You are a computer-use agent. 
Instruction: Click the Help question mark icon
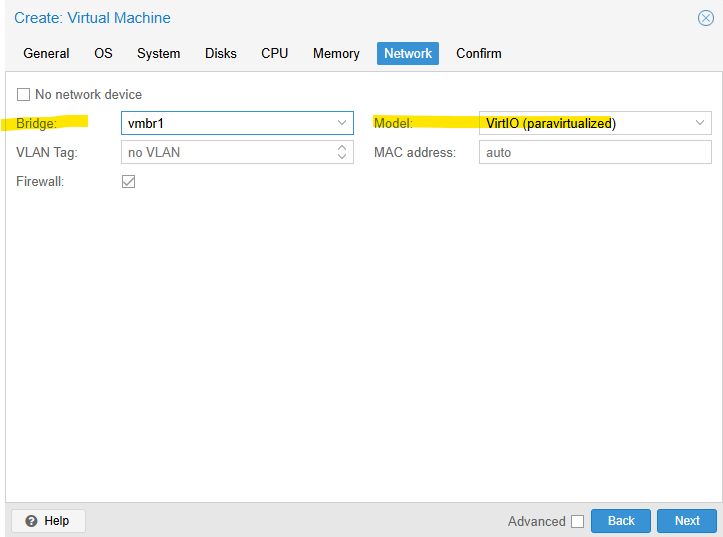31,521
